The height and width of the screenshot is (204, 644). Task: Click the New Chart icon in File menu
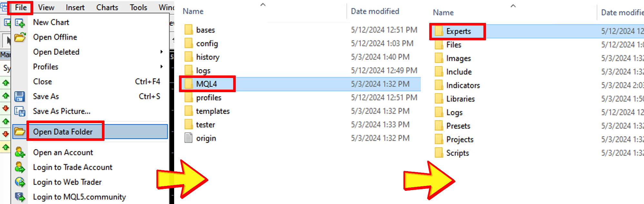(20, 23)
